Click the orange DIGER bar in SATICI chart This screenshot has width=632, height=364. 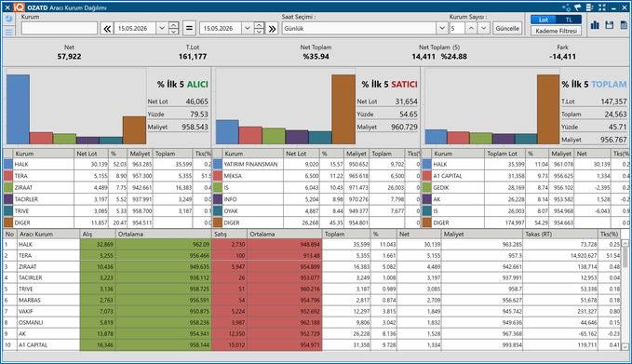pos(343,109)
